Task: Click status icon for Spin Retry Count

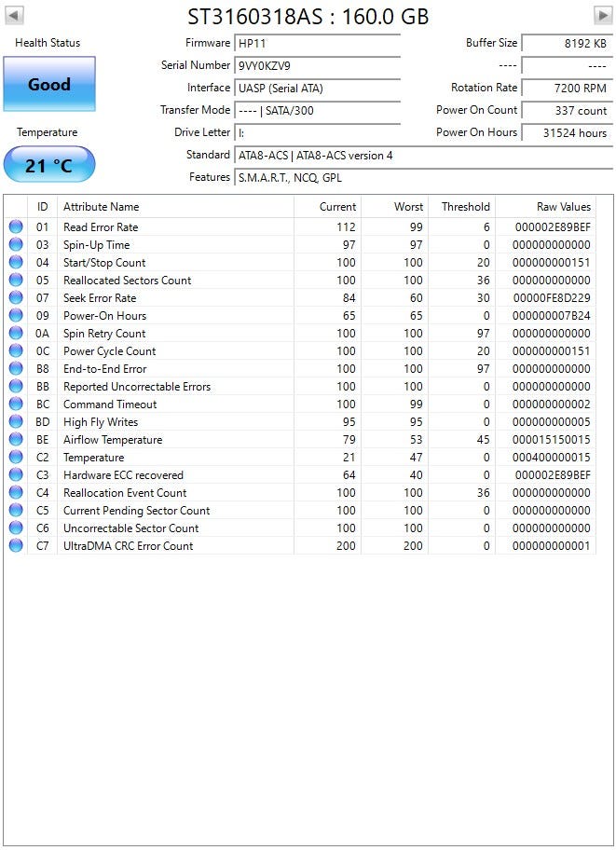Action: 16,333
